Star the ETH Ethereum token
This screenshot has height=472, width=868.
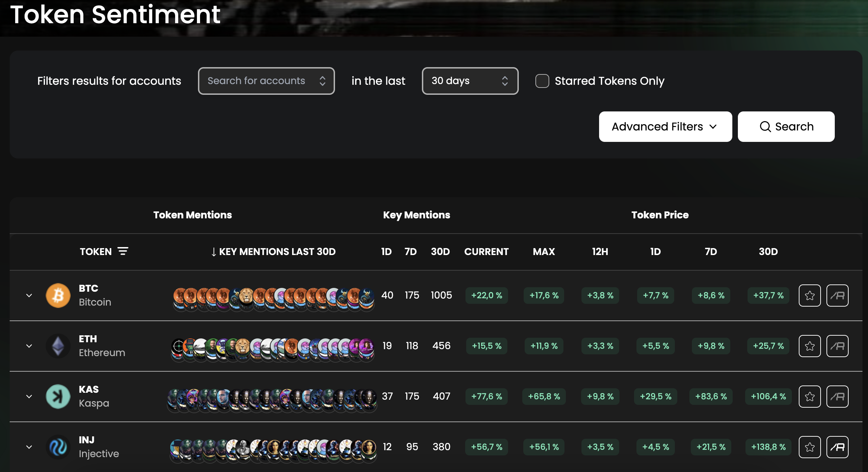[x=810, y=346]
